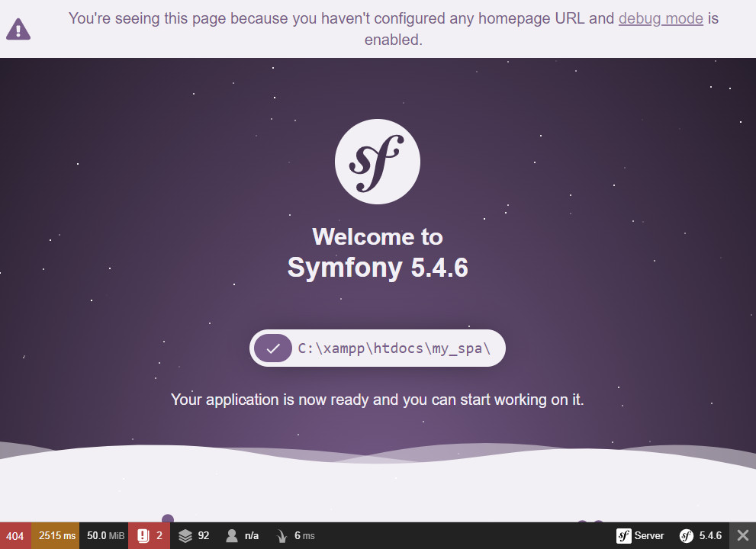This screenshot has height=549, width=756.
Task: Select the C:\xampp\htdocs\my_spa\ path text
Action: coord(394,348)
